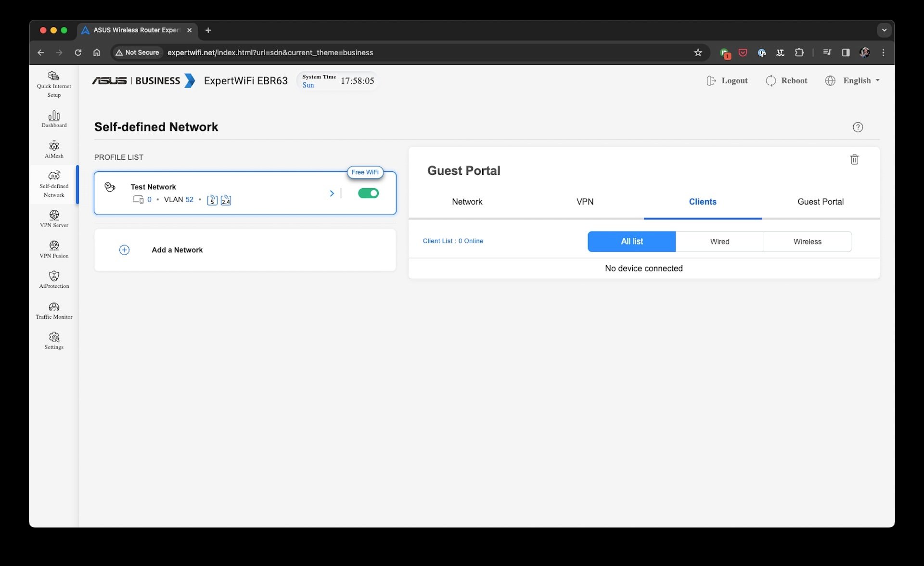
Task: Open the VPN Server panel
Action: tap(53, 219)
